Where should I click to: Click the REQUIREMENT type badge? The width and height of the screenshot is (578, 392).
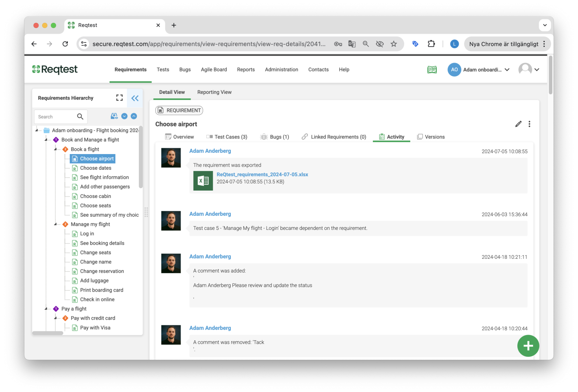pyautogui.click(x=179, y=110)
